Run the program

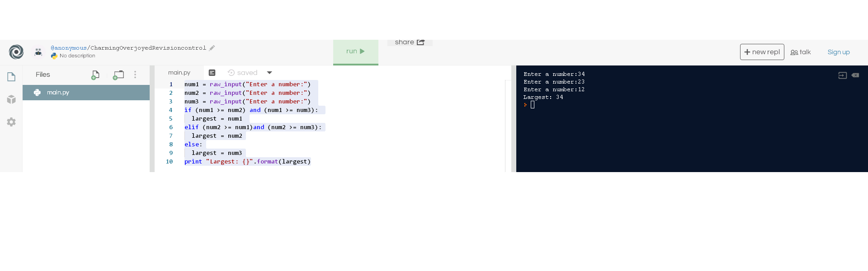coord(355,51)
